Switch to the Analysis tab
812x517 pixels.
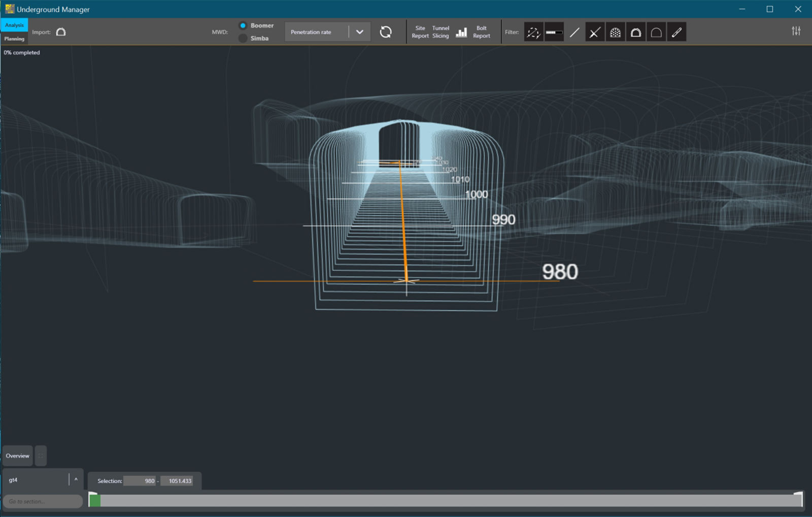pyautogui.click(x=14, y=25)
